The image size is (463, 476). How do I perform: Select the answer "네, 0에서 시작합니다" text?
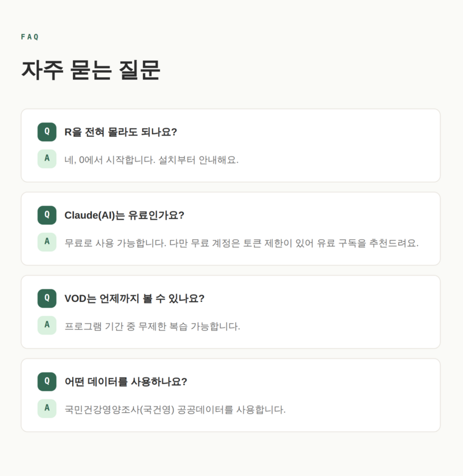(x=151, y=160)
